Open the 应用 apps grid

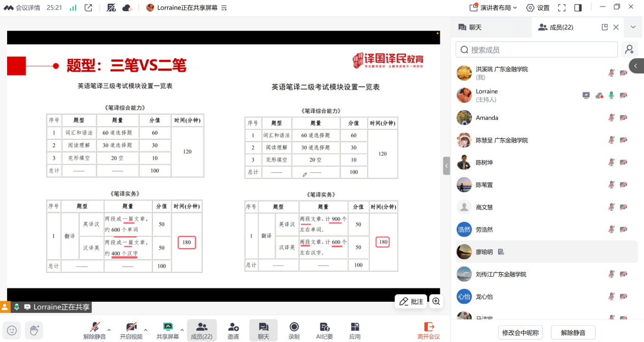pos(355,330)
